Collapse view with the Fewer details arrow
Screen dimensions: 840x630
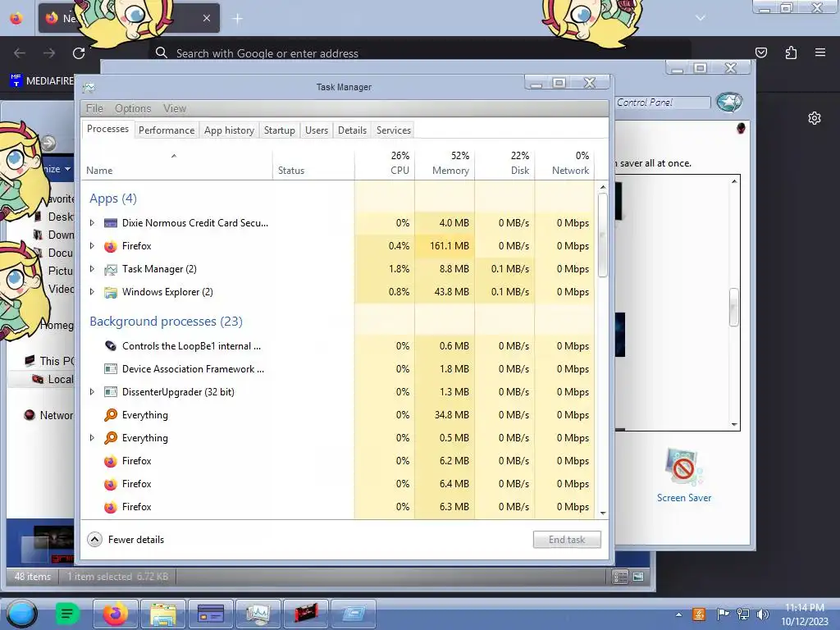pyautogui.click(x=95, y=540)
